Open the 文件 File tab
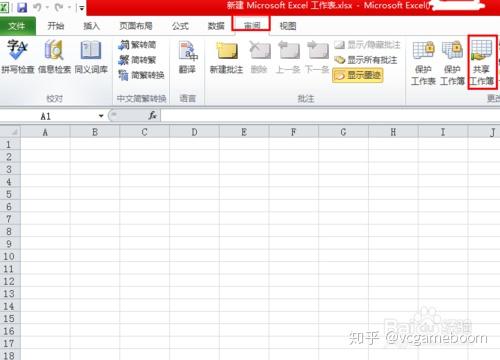This screenshot has height=360, width=500. (17, 26)
